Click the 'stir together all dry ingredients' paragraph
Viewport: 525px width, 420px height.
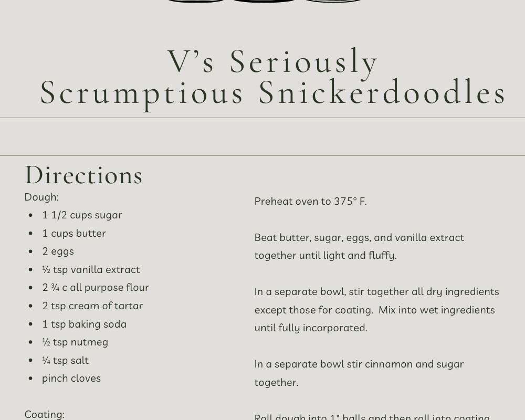coord(376,310)
